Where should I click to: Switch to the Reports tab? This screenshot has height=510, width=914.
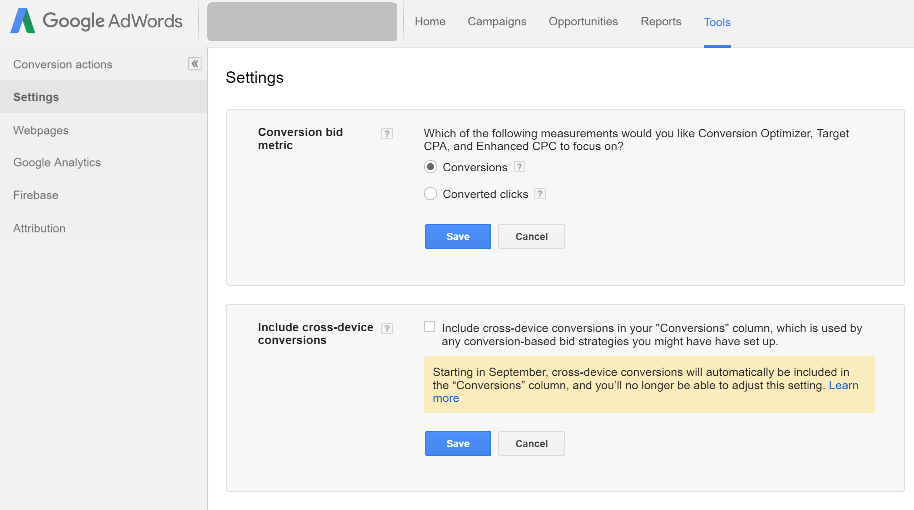(661, 21)
